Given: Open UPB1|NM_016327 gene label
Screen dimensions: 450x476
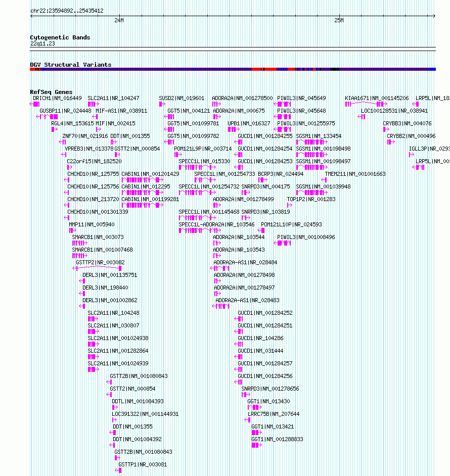Looking at the screenshot, I should click(x=249, y=124).
